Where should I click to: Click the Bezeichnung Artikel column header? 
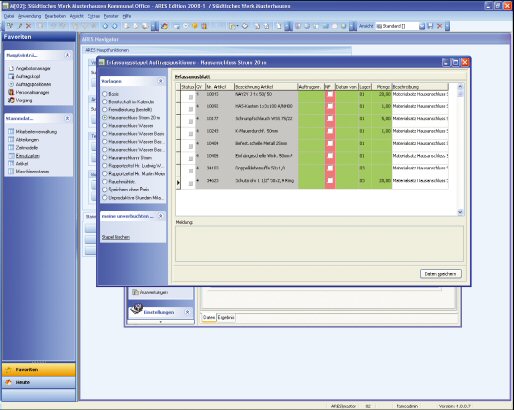pyautogui.click(x=266, y=87)
